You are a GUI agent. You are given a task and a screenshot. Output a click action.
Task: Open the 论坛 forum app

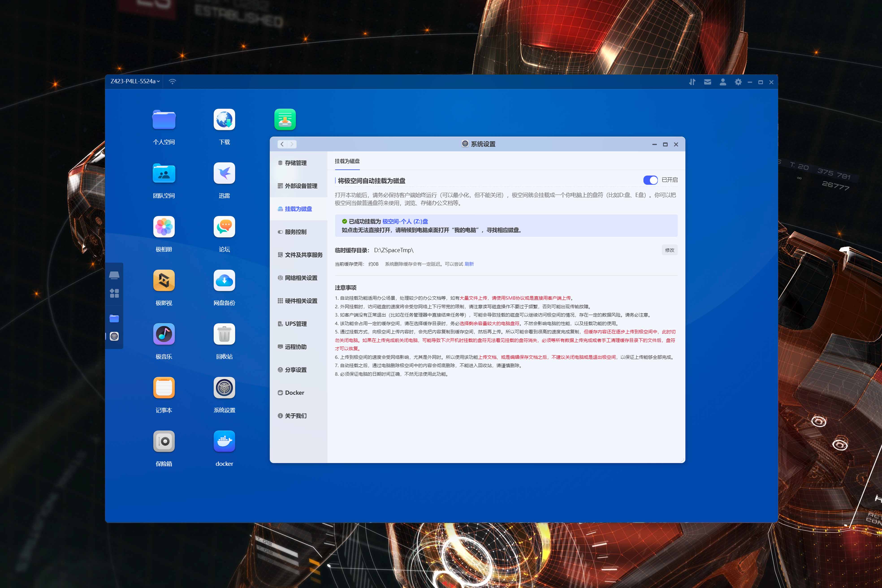[x=224, y=227]
